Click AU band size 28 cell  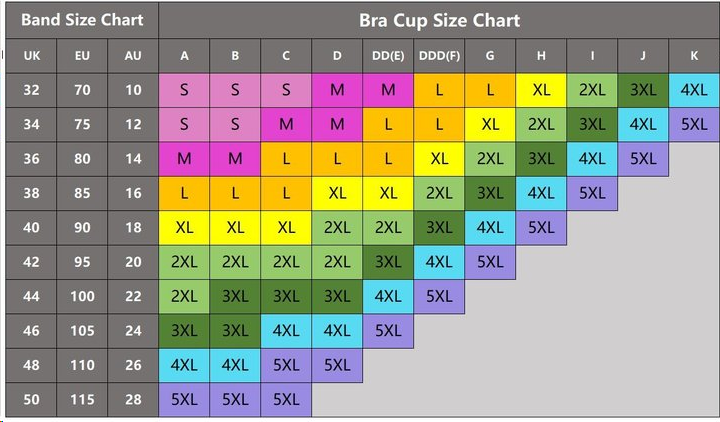coord(133,399)
